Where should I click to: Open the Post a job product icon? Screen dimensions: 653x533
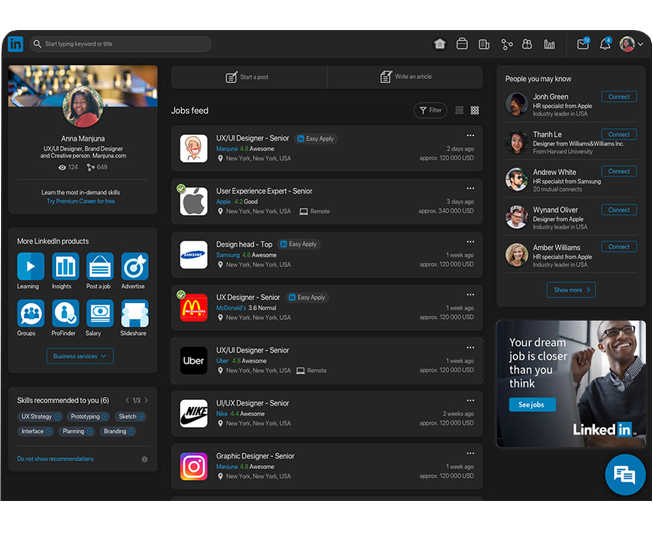(100, 266)
